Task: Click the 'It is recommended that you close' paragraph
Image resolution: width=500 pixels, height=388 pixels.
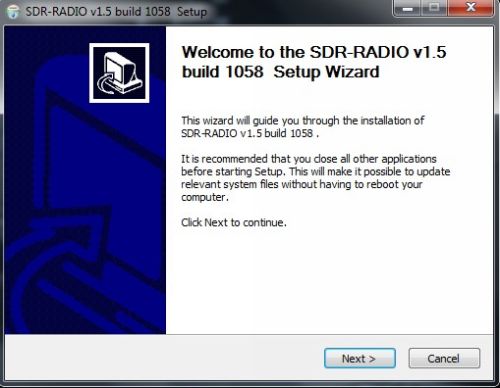Action: tap(316, 178)
